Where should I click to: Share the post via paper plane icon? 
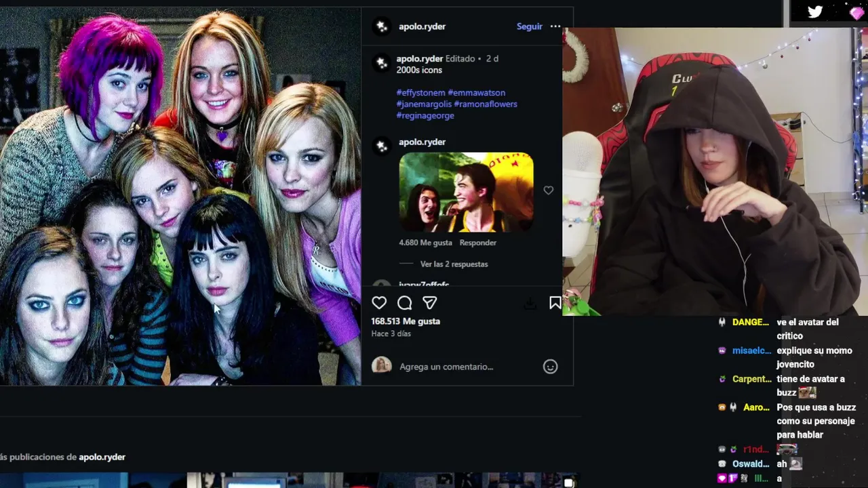430,303
